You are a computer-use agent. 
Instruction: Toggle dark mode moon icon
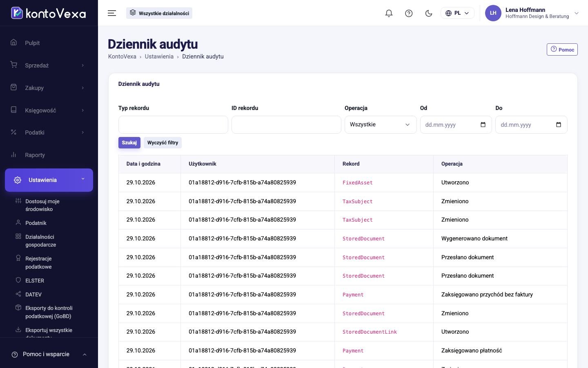pos(429,13)
